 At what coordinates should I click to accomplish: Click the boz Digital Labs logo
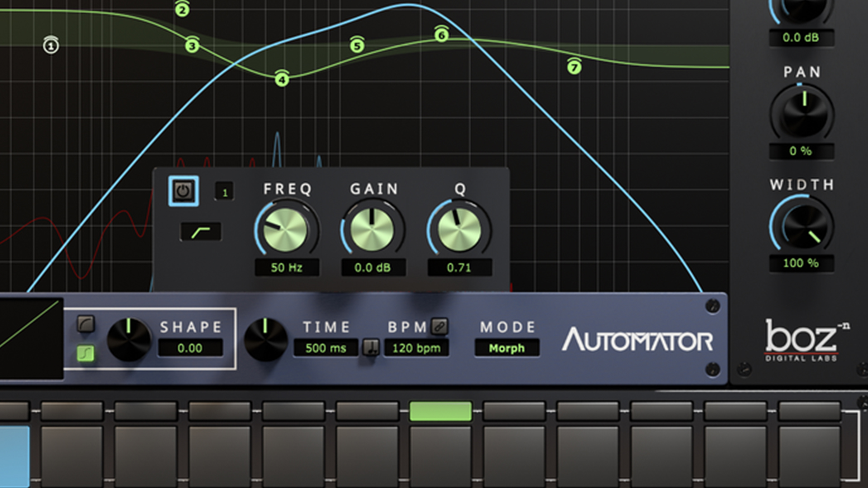click(807, 340)
